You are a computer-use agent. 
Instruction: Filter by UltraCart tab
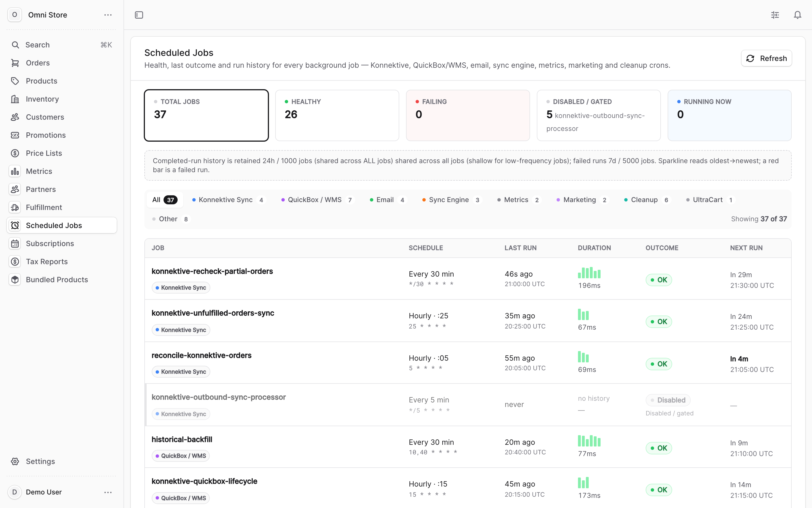point(711,200)
